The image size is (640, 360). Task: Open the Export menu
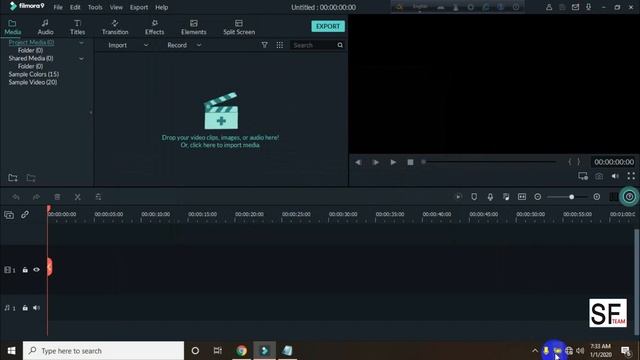pyautogui.click(x=139, y=7)
